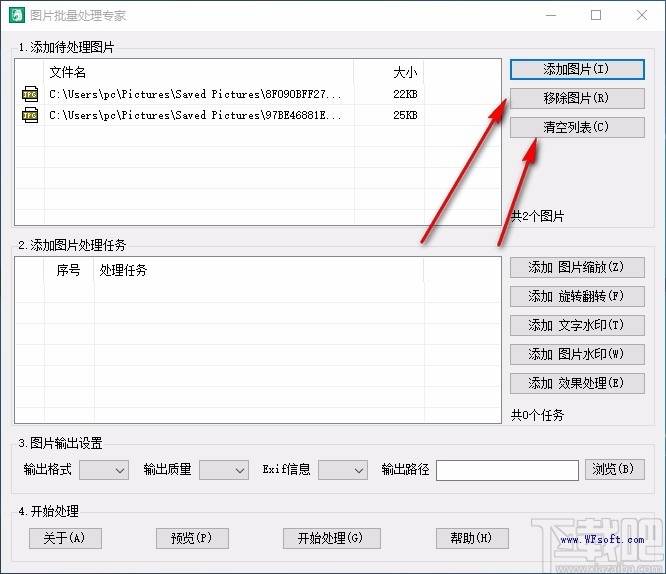666x574 pixels.
Task: Select the file row ending 97BE46881E...
Action: pyautogui.click(x=258, y=115)
